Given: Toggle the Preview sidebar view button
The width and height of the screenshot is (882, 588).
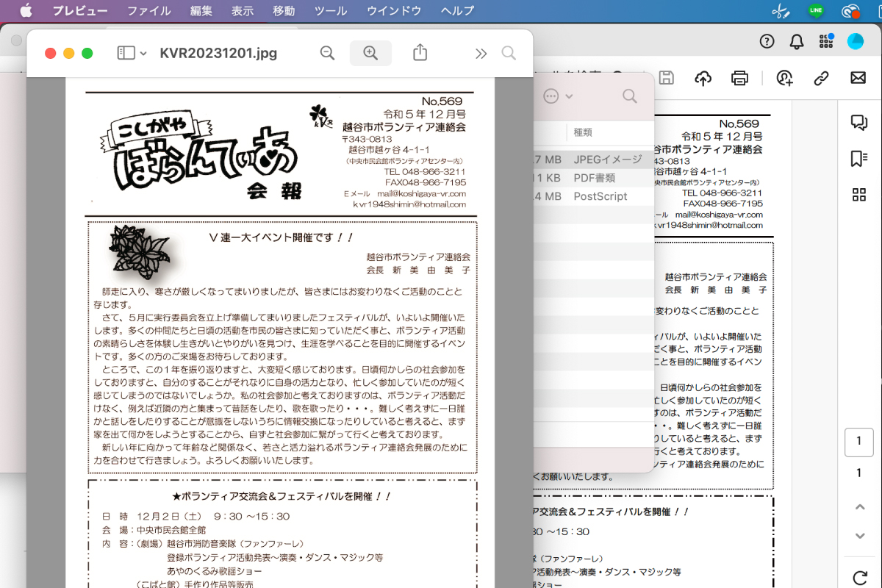Looking at the screenshot, I should [126, 53].
